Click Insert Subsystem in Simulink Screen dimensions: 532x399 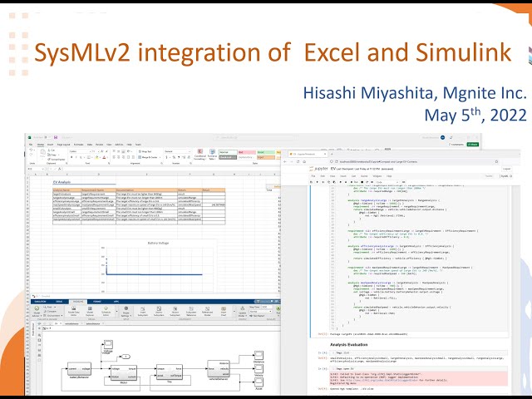click(x=142, y=311)
